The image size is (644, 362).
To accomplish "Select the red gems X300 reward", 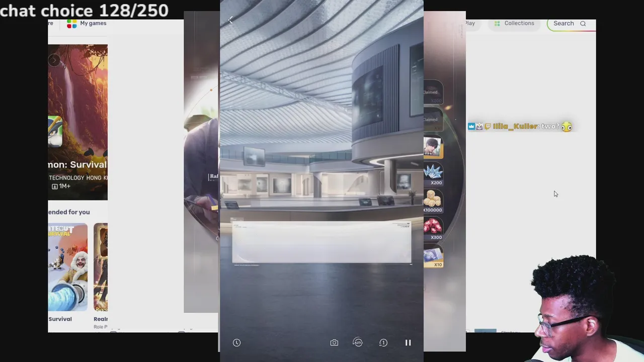I will [x=433, y=229].
